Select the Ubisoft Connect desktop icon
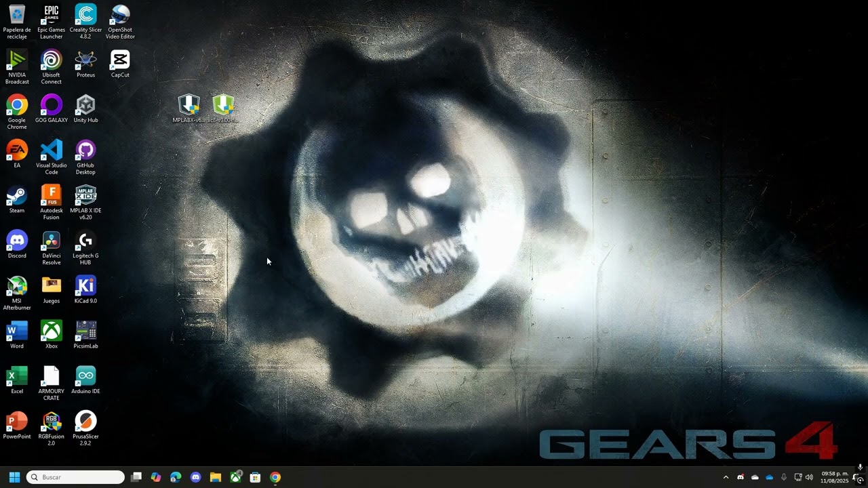 click(52, 66)
